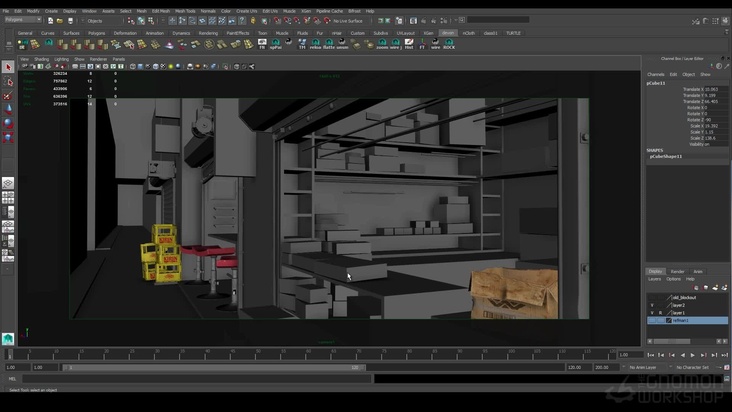Click the MEL command line input
The height and width of the screenshot is (412, 732).
[197, 379]
